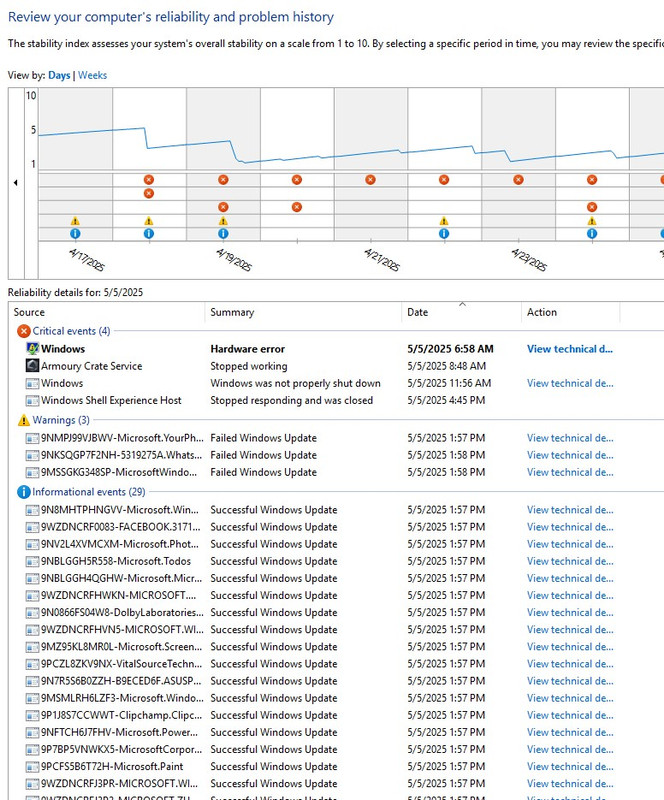
Task: Click the warning triangle for 4/19/2025
Action: pos(223,221)
